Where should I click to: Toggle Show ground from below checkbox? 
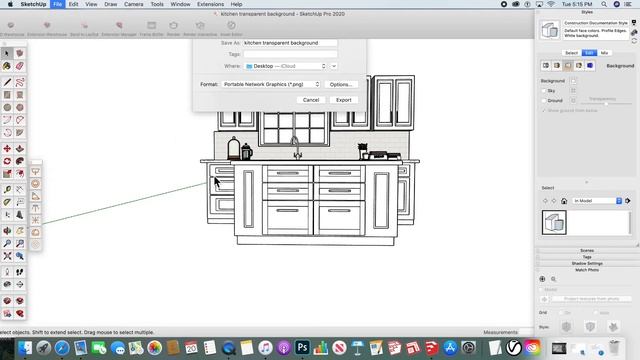(544, 111)
